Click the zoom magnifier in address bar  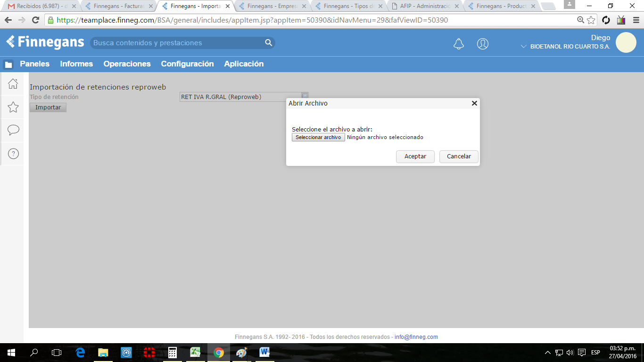[581, 20]
